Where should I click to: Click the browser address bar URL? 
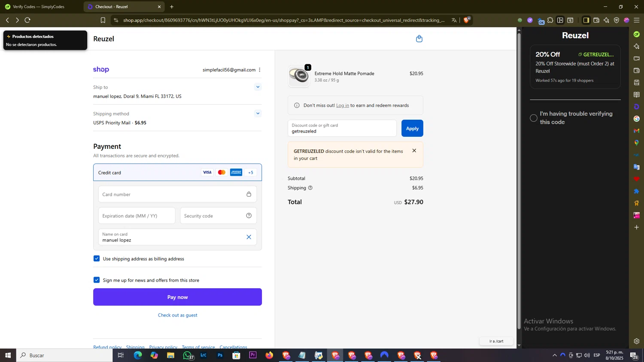click(x=283, y=20)
